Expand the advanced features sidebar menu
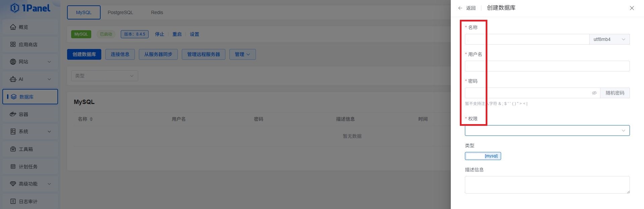 pyautogui.click(x=49, y=184)
